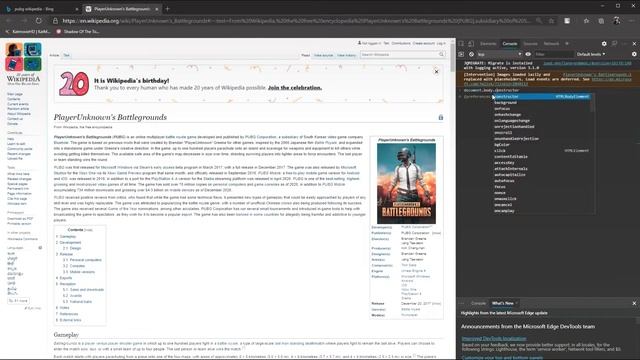Switch to the Elements tab

488,44
